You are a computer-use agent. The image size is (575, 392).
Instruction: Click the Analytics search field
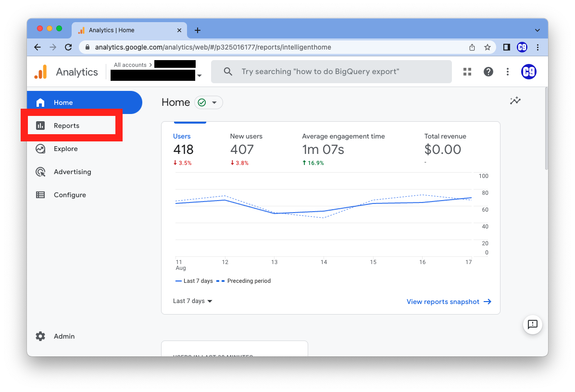(x=331, y=72)
